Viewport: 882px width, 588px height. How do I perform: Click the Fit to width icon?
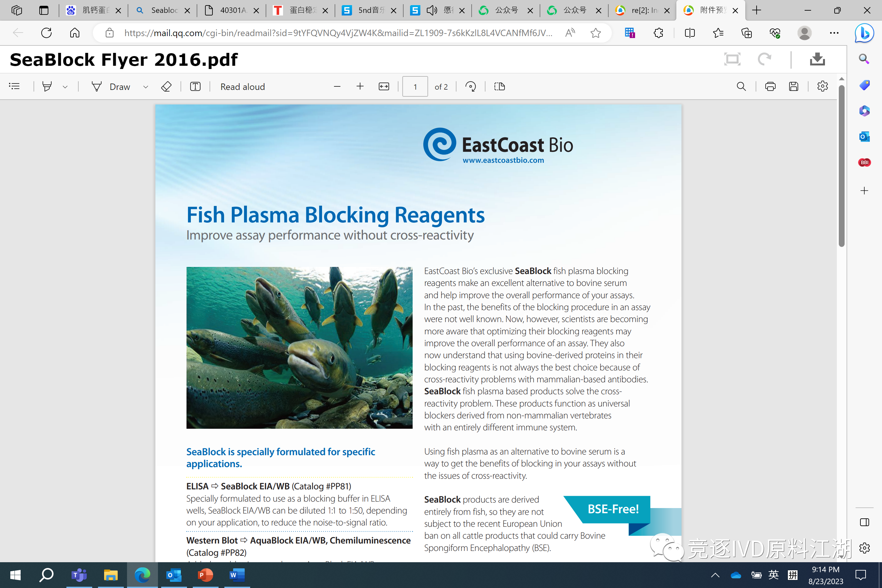384,87
